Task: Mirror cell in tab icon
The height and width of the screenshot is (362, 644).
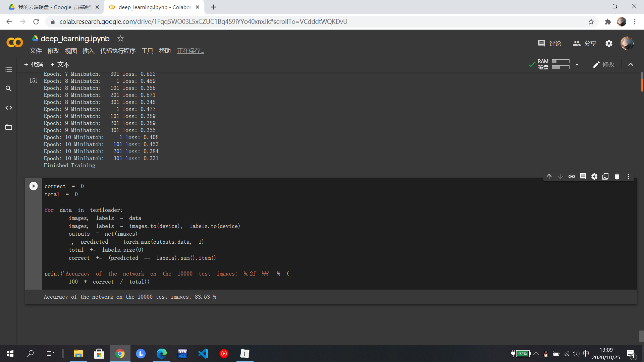Action: pos(605,177)
